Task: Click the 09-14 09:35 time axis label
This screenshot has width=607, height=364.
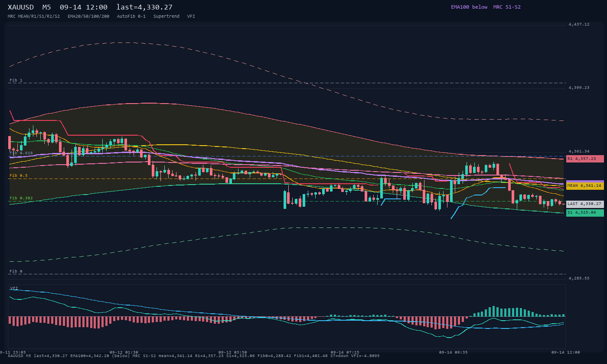Action: coord(454,352)
